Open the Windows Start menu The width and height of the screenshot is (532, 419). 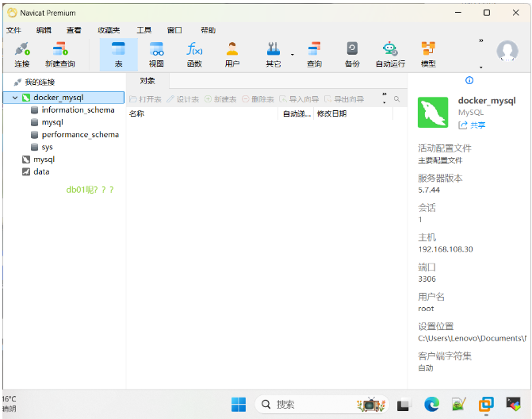[239, 405]
